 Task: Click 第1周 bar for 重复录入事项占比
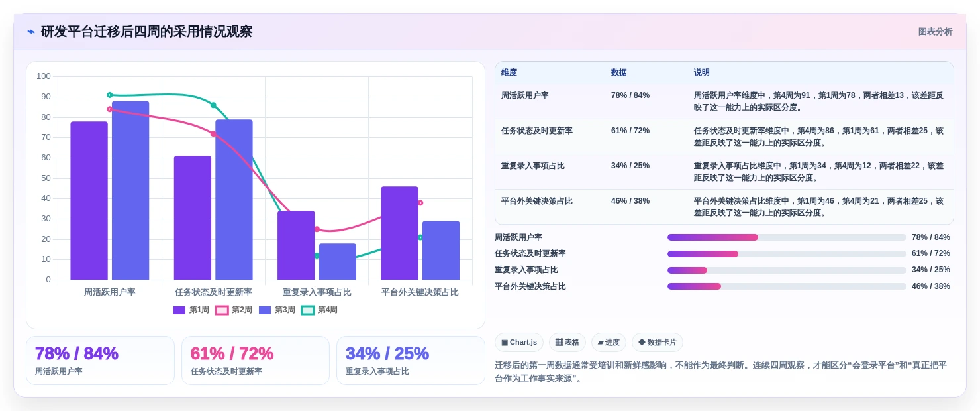pos(296,245)
